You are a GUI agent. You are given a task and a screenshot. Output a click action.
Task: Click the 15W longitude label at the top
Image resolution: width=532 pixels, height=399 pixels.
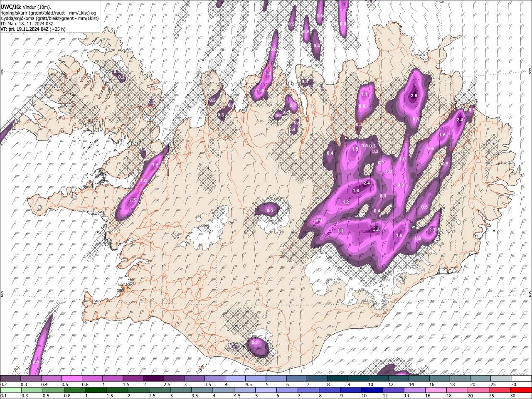coord(440,2)
